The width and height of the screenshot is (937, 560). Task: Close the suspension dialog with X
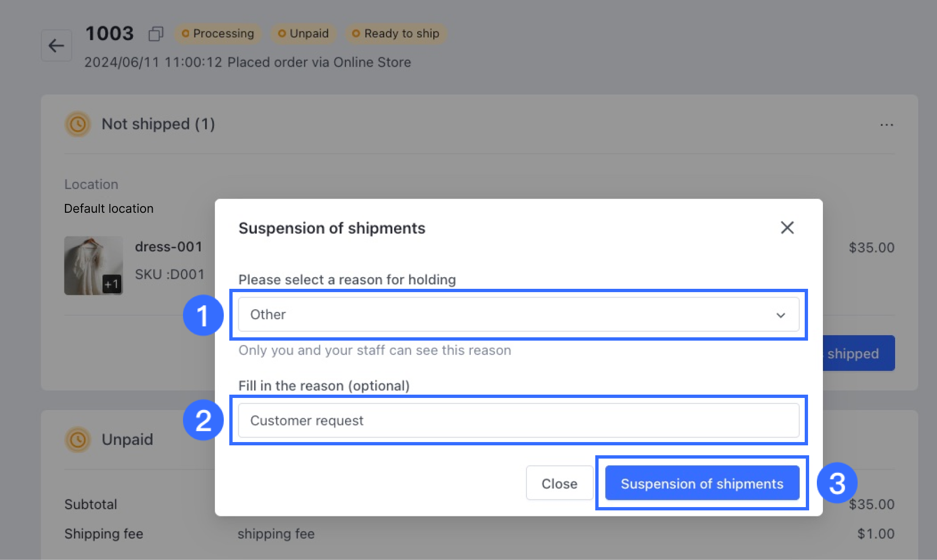pyautogui.click(x=787, y=228)
